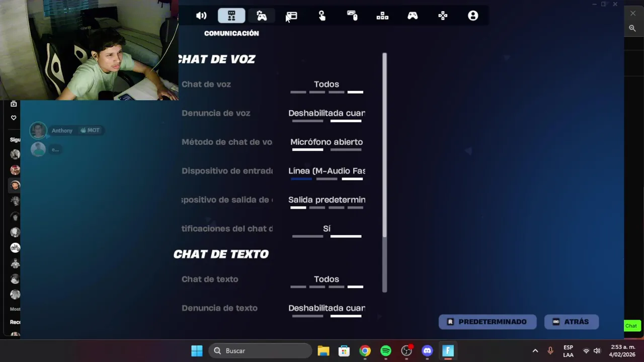The image size is (644, 362).
Task: Open the keyboard controls bindings tab icon
Action: coord(382,16)
